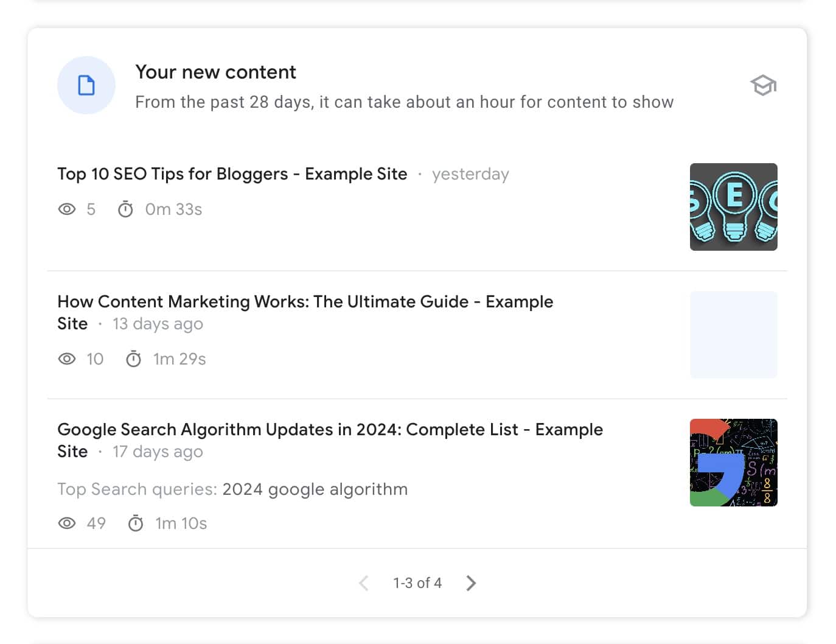Click the stopwatch icon next to 0m 33s
The height and width of the screenshot is (644, 836).
126,209
